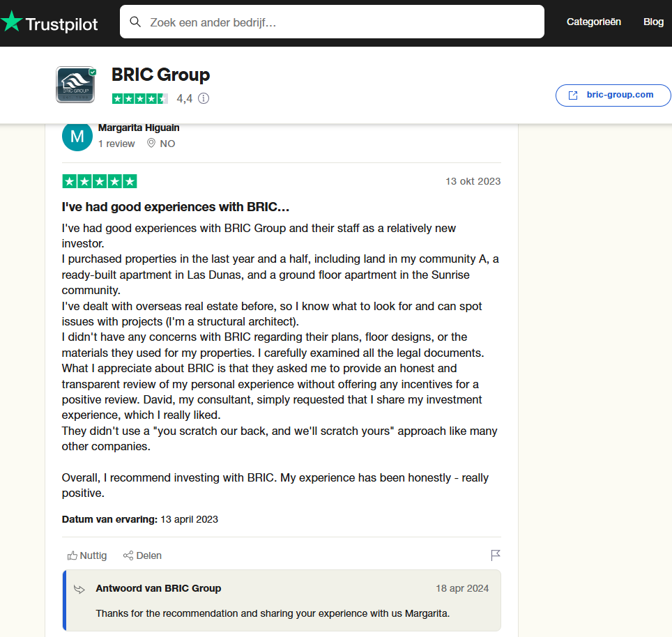
Task: Click the Trustpilot wordmark
Action: [x=62, y=24]
